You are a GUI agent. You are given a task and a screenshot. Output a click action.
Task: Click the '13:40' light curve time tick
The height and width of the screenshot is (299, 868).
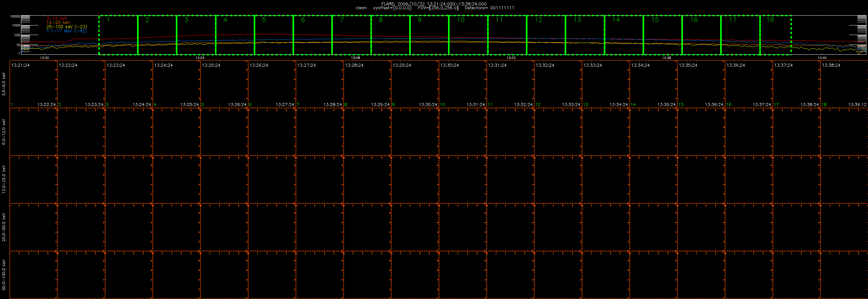tap(822, 58)
